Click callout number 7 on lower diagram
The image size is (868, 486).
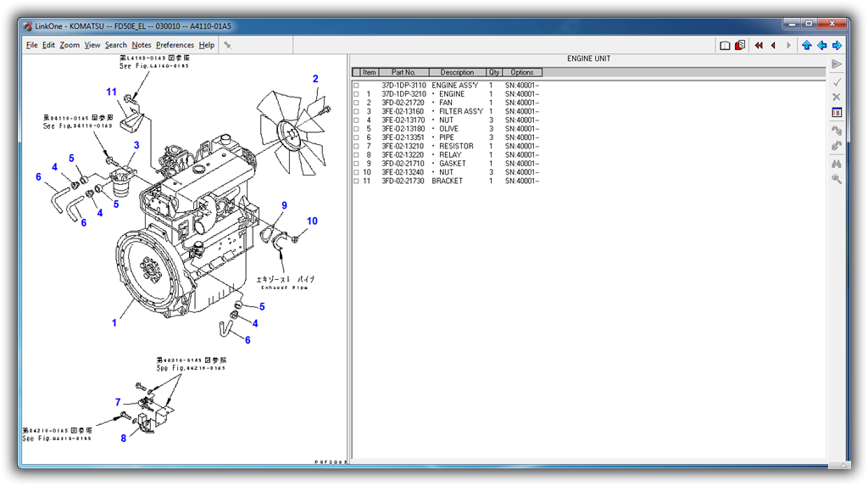(x=118, y=402)
